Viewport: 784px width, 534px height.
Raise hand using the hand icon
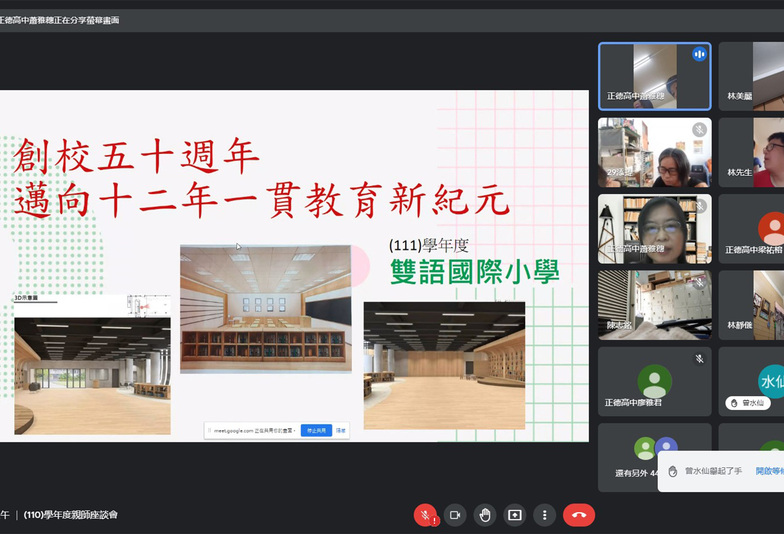point(484,515)
